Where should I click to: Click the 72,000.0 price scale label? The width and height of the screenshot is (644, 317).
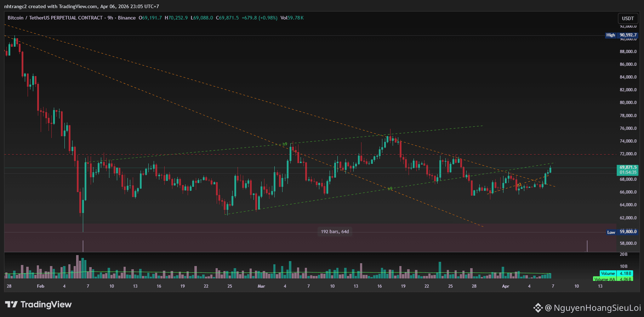pos(628,154)
